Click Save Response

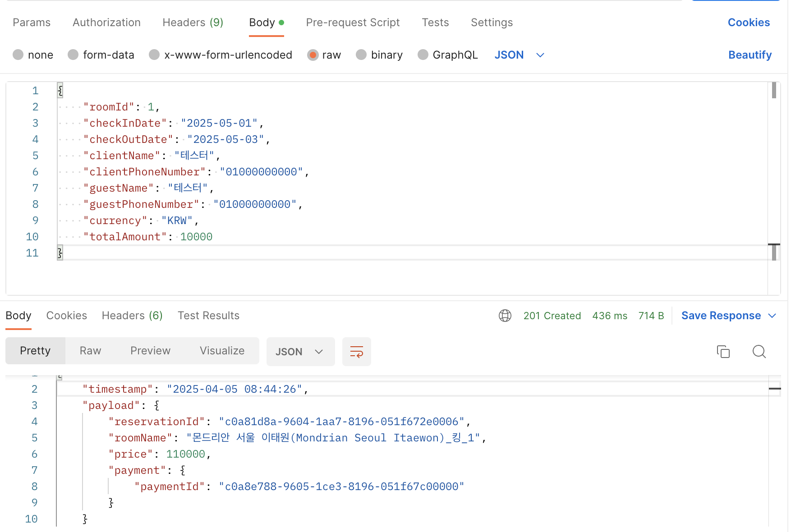721,316
